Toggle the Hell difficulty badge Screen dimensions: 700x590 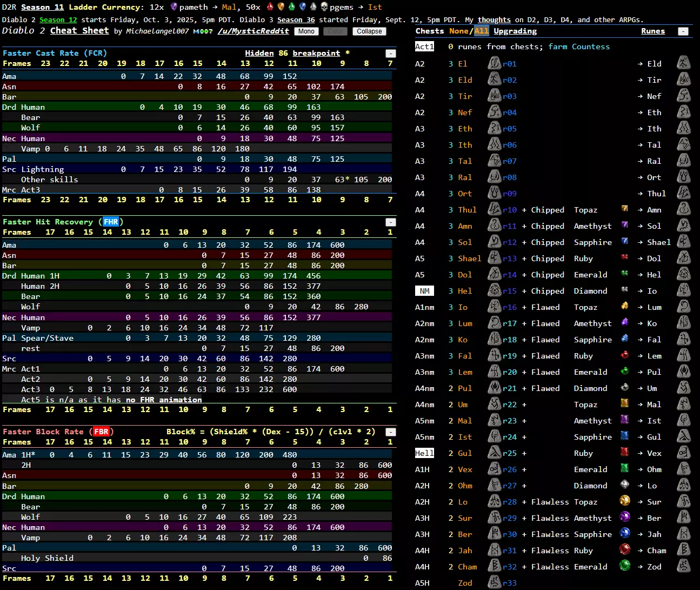click(x=424, y=453)
